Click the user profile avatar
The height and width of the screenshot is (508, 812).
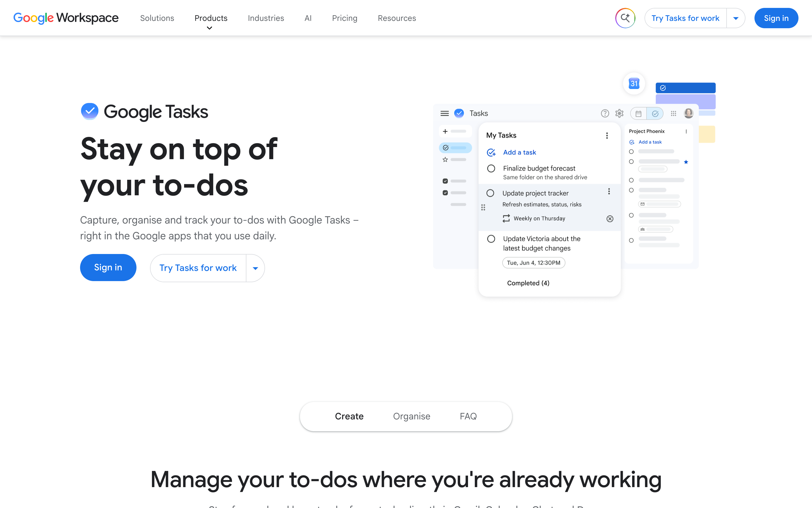click(x=689, y=113)
